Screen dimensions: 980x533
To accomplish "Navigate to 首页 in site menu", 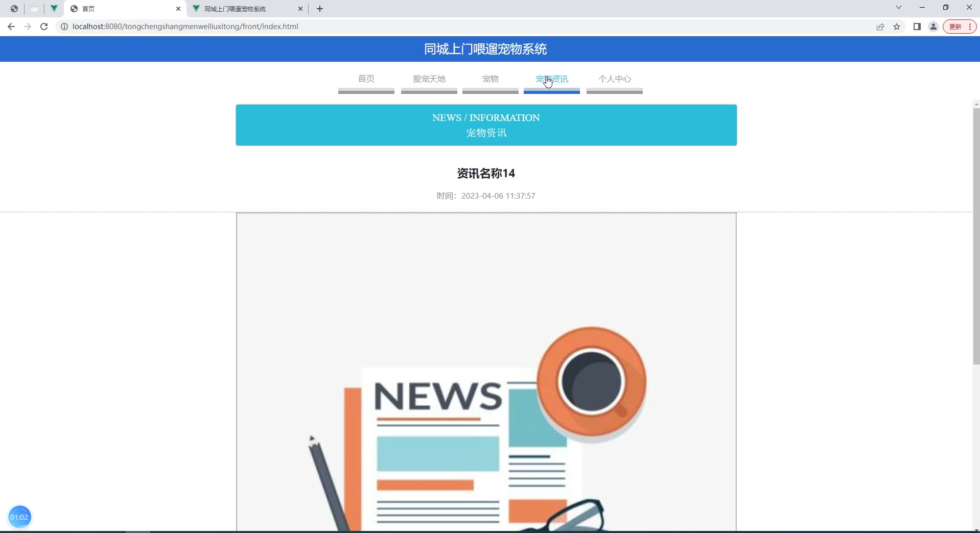I will click(x=366, y=79).
